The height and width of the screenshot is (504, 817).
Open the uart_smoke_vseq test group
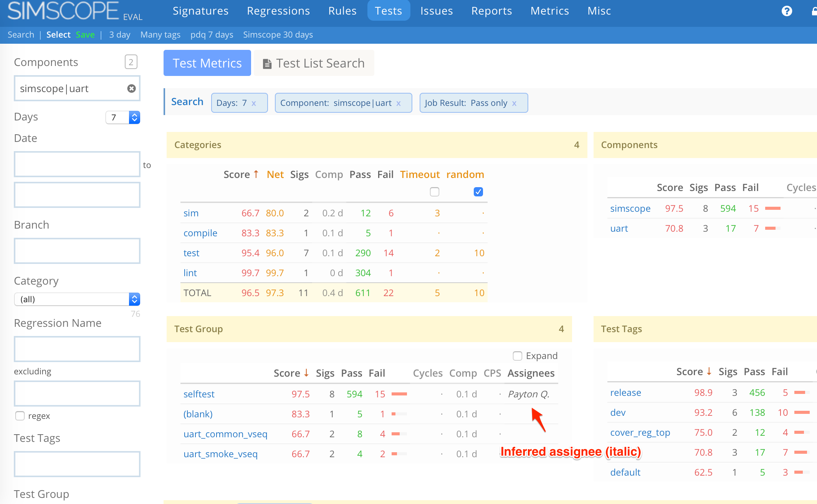pyautogui.click(x=220, y=454)
